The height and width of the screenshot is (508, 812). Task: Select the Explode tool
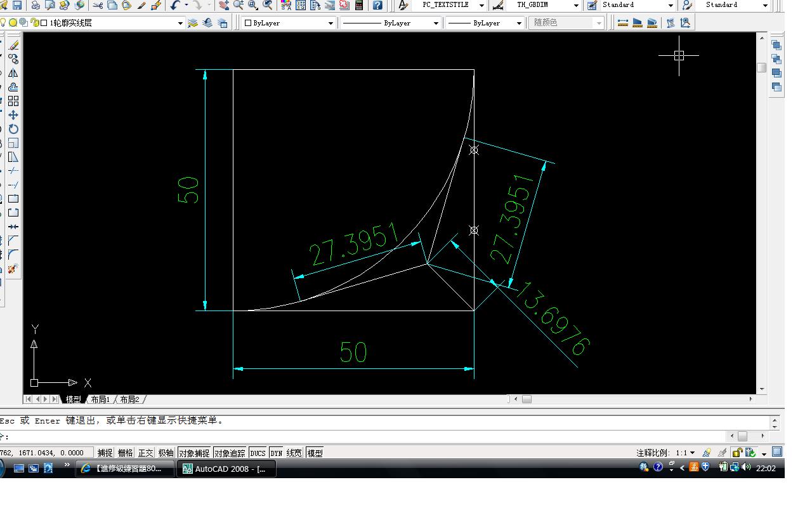click(x=13, y=269)
